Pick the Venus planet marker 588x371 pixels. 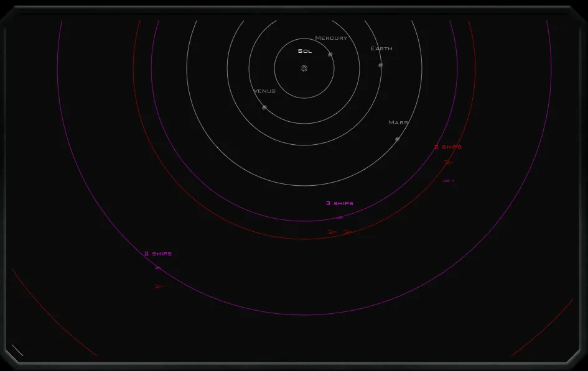click(264, 108)
